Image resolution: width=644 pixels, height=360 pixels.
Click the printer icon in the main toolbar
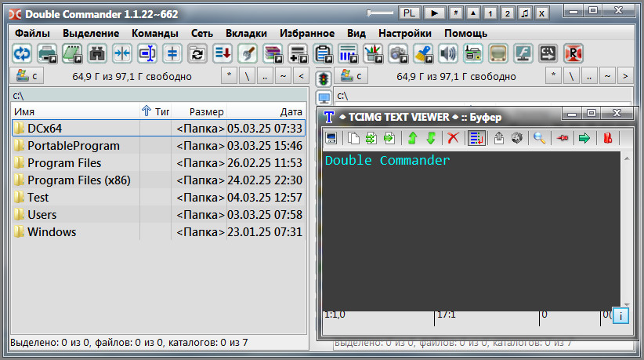coord(47,53)
